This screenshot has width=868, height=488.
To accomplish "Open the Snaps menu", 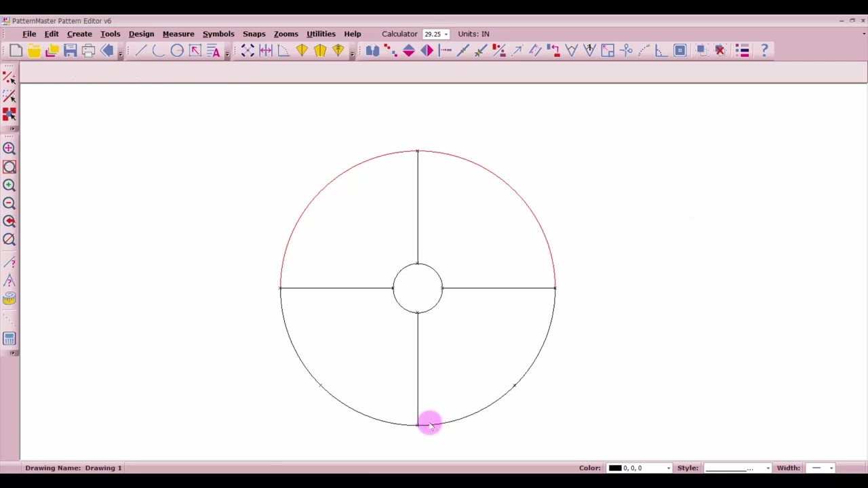I will (254, 34).
